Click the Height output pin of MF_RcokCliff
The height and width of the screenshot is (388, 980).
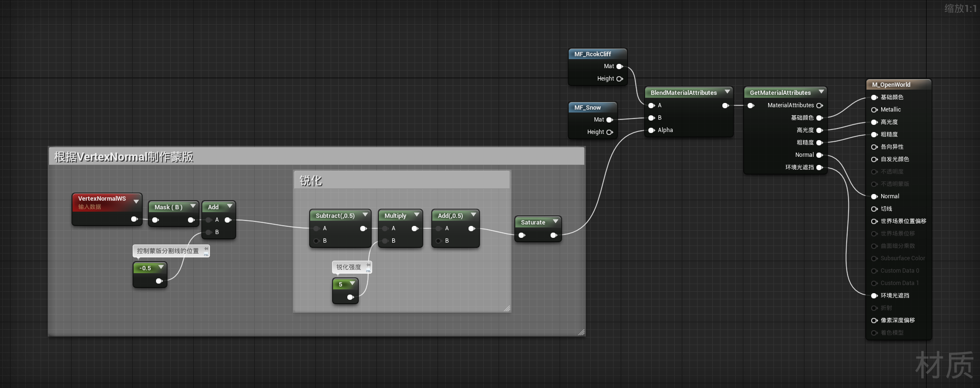point(620,79)
